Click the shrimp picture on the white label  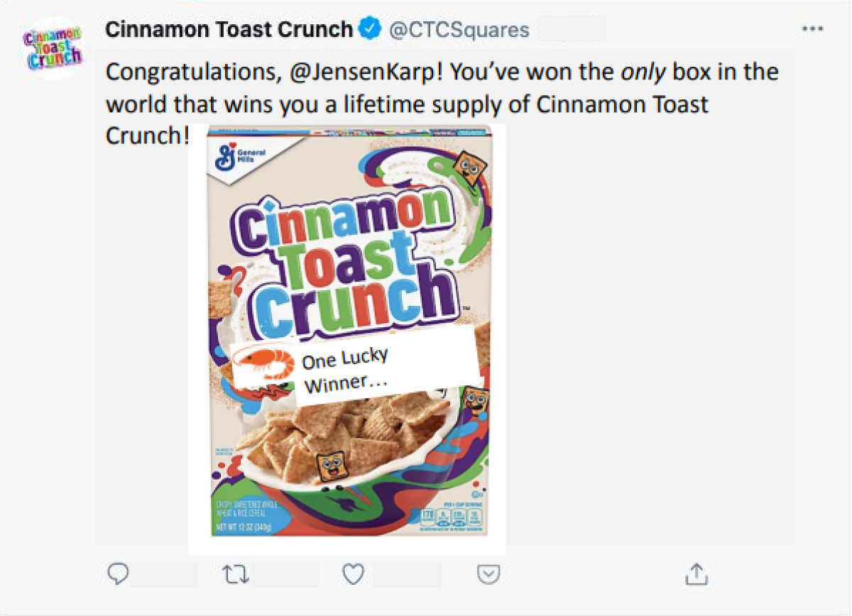[263, 363]
